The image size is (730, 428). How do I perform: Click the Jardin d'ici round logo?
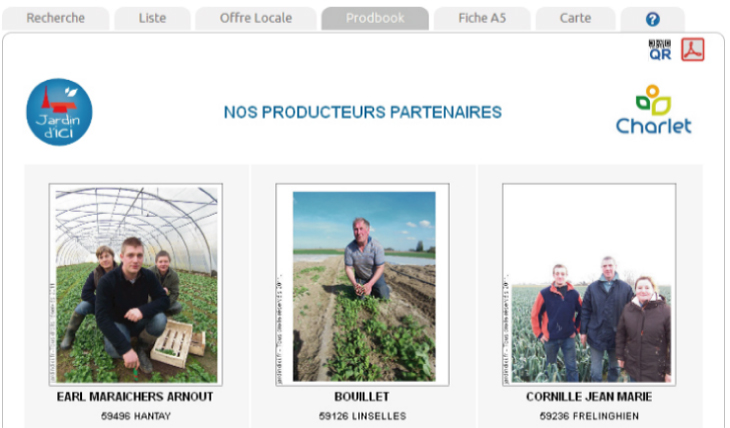pos(59,112)
